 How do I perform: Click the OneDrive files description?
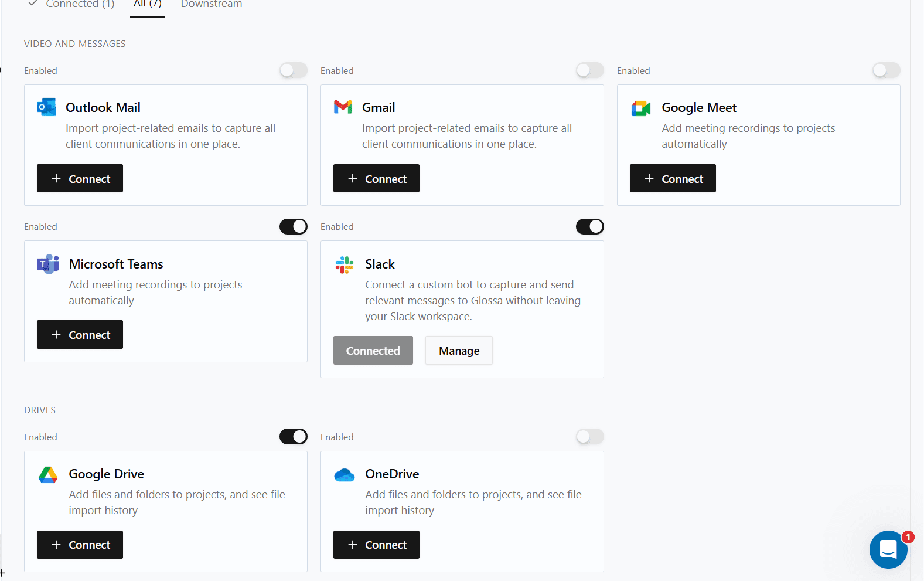tap(473, 502)
